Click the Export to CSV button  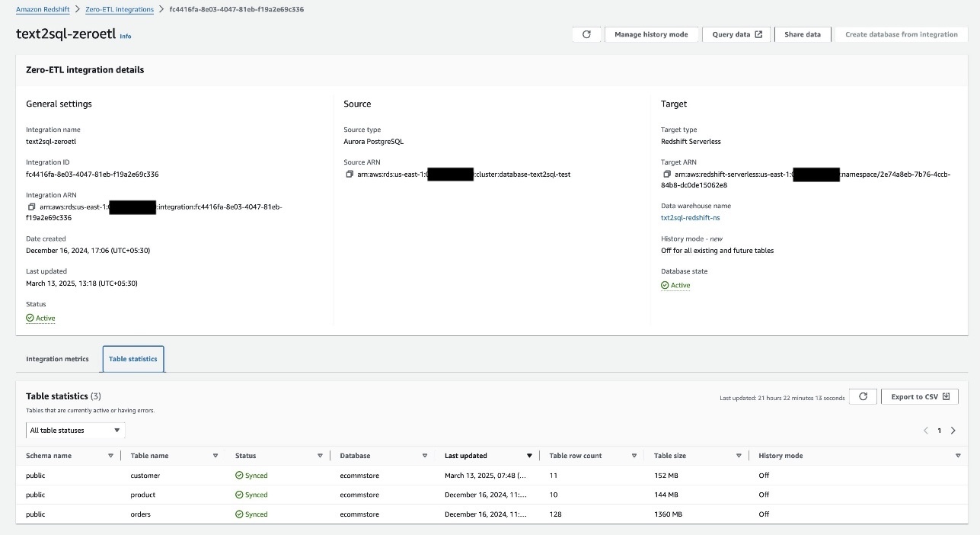920,397
